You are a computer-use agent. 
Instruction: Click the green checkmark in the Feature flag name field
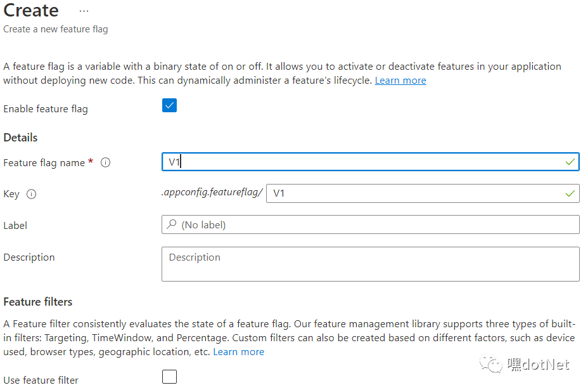[x=571, y=162]
